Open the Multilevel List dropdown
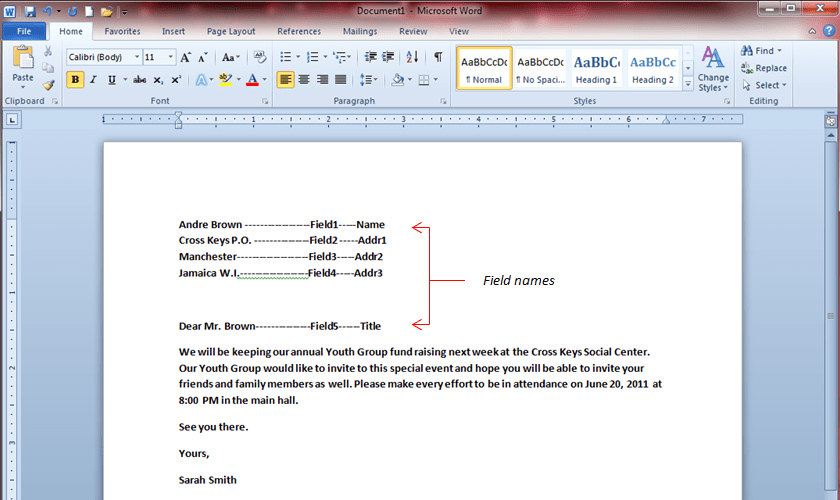The image size is (840, 500). 342,57
